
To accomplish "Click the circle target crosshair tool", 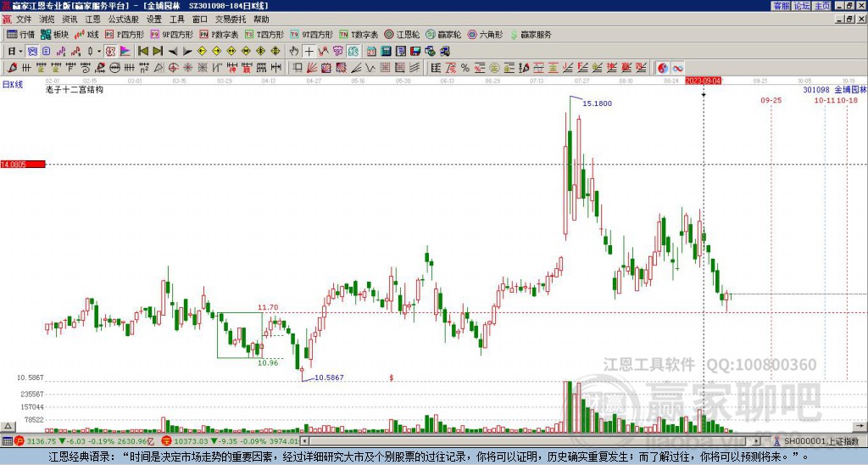I will click(x=173, y=68).
